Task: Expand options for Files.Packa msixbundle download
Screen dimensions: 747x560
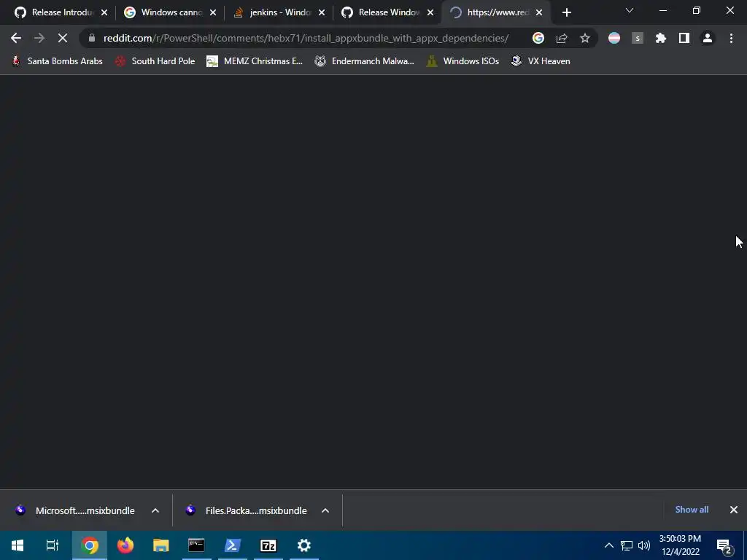Action: point(325,510)
